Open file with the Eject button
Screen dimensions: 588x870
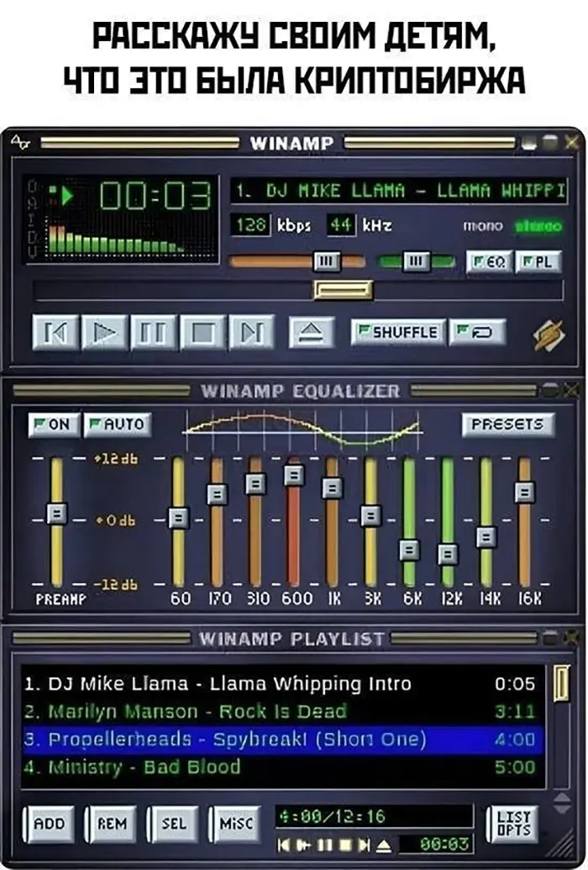[312, 333]
